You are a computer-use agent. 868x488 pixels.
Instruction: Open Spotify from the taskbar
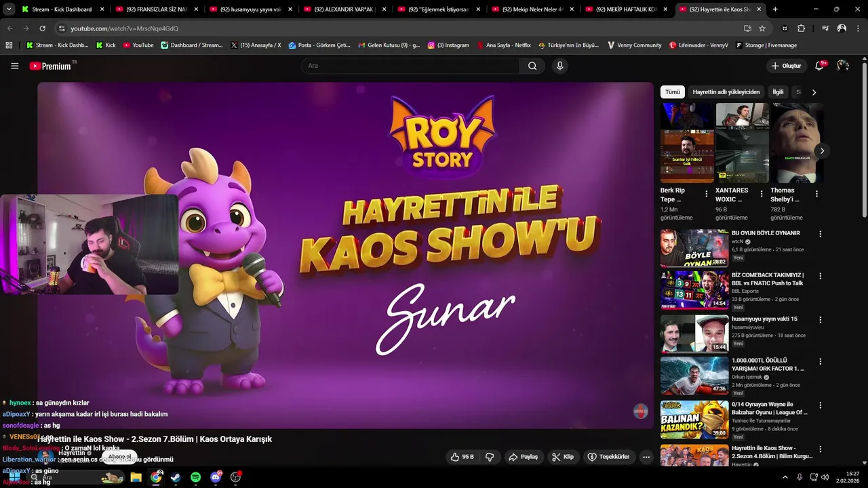pyautogui.click(x=195, y=477)
